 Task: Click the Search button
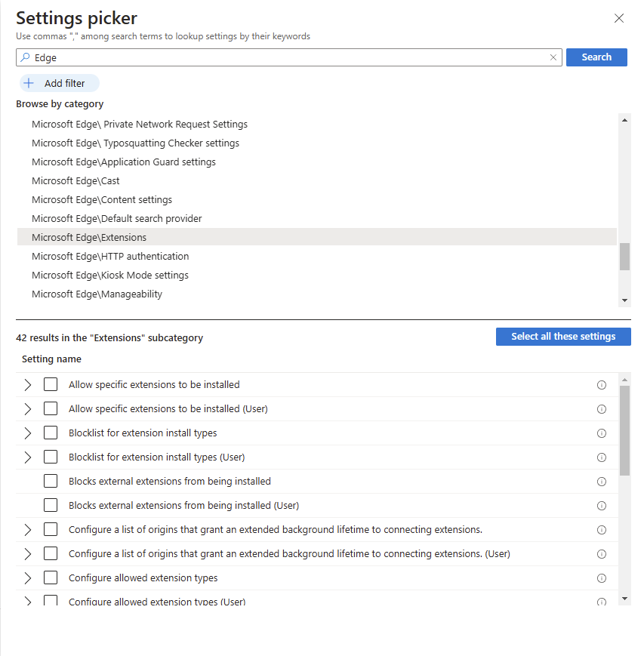[x=596, y=57]
